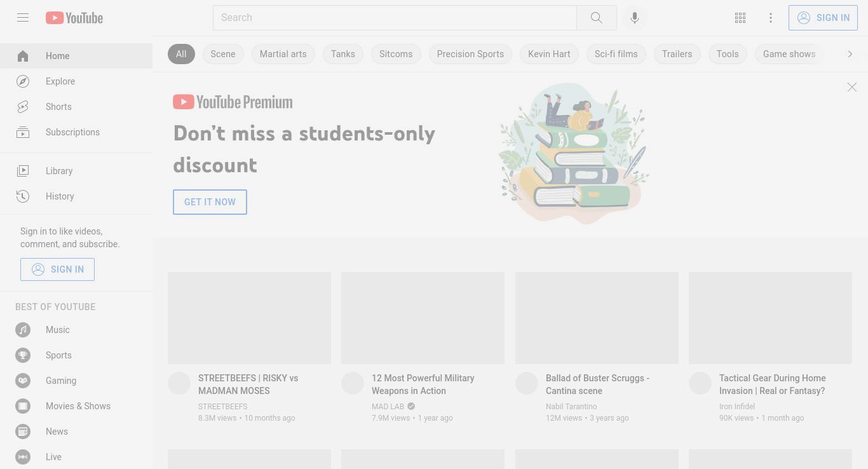
Task: Open the Explore page label
Action: [x=60, y=81]
